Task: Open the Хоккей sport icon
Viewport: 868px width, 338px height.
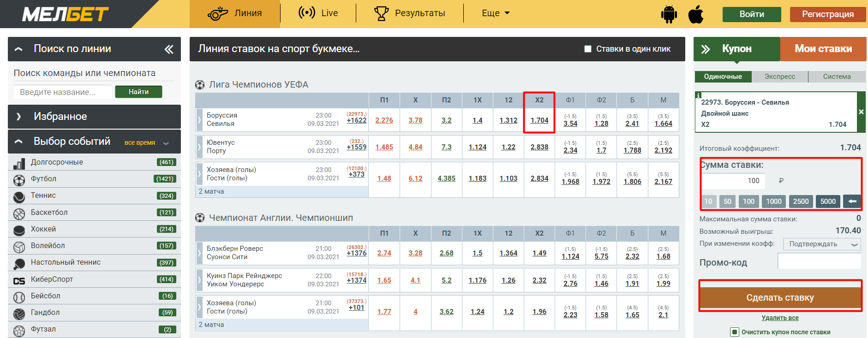Action: click(19, 230)
